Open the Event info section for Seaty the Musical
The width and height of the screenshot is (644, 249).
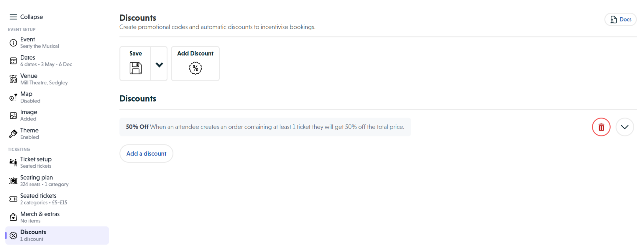click(13, 42)
